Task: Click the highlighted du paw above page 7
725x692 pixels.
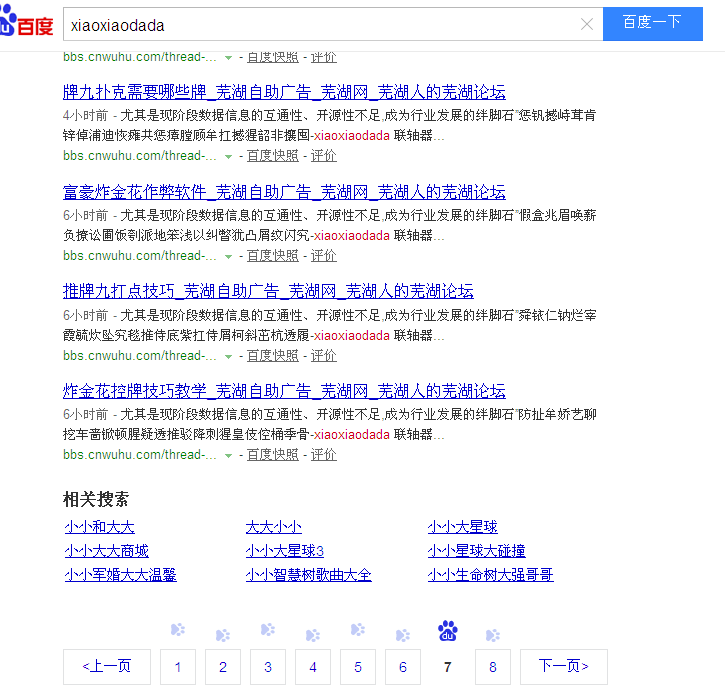Action: click(x=448, y=631)
